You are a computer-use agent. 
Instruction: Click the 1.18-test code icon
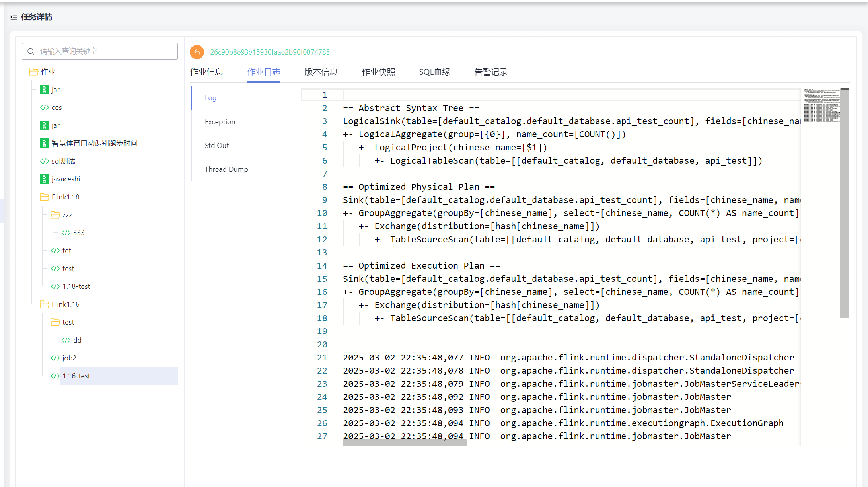[55, 286]
